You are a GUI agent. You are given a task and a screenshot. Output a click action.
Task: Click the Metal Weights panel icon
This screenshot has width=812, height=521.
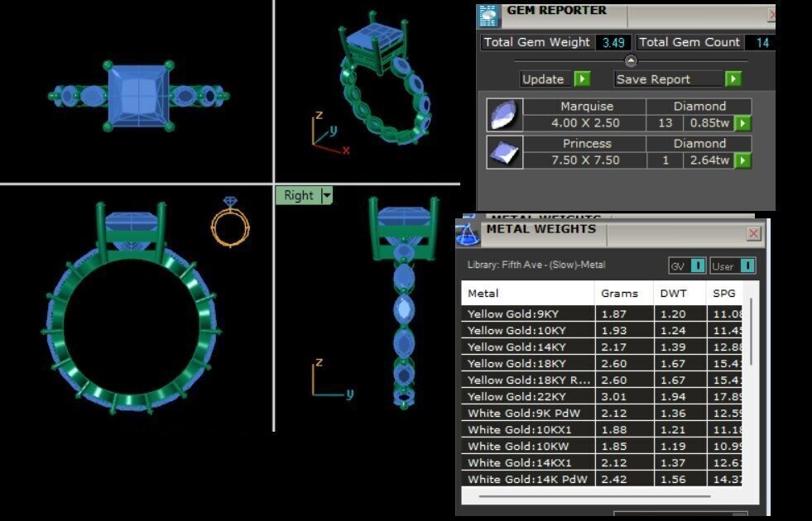468,234
